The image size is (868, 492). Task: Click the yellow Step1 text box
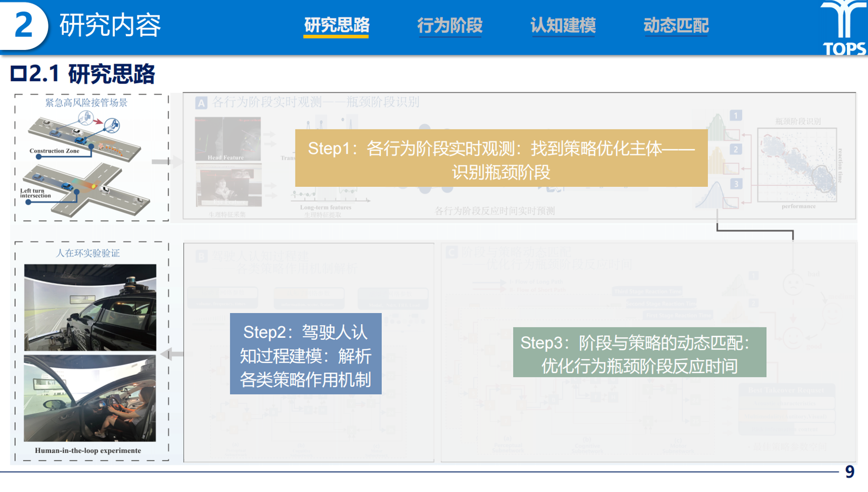click(x=501, y=158)
